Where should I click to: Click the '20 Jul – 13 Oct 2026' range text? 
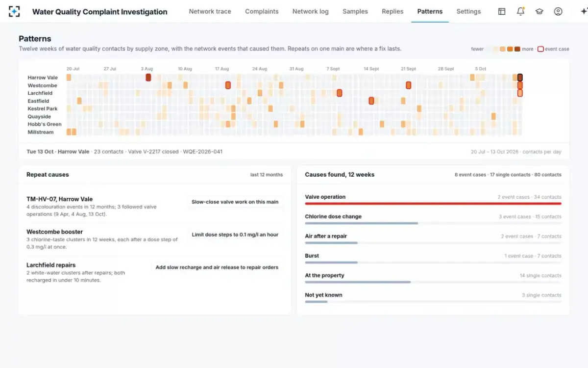[494, 152]
